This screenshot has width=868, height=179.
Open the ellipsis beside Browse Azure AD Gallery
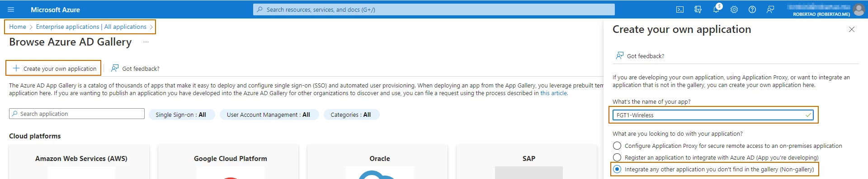coord(146,42)
